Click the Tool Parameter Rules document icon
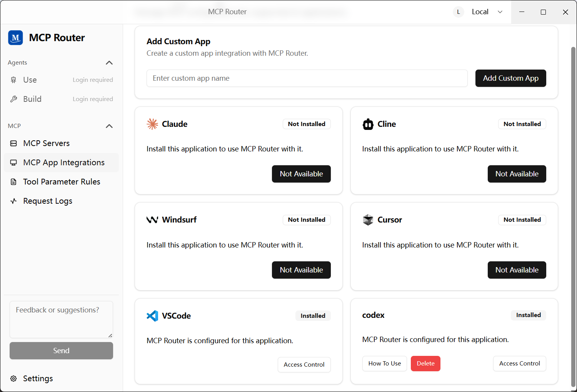577x392 pixels. click(13, 182)
